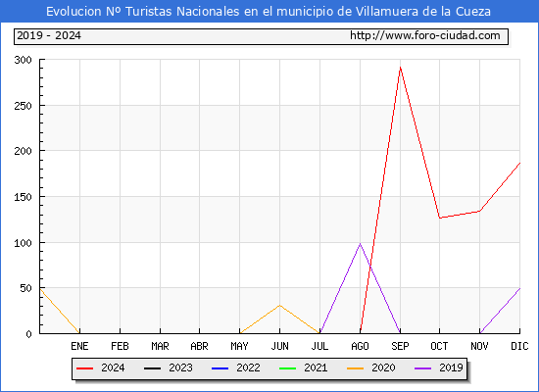Screen dimensions: 539x392
Task: Click the MAY month axis label
Action: pos(239,346)
